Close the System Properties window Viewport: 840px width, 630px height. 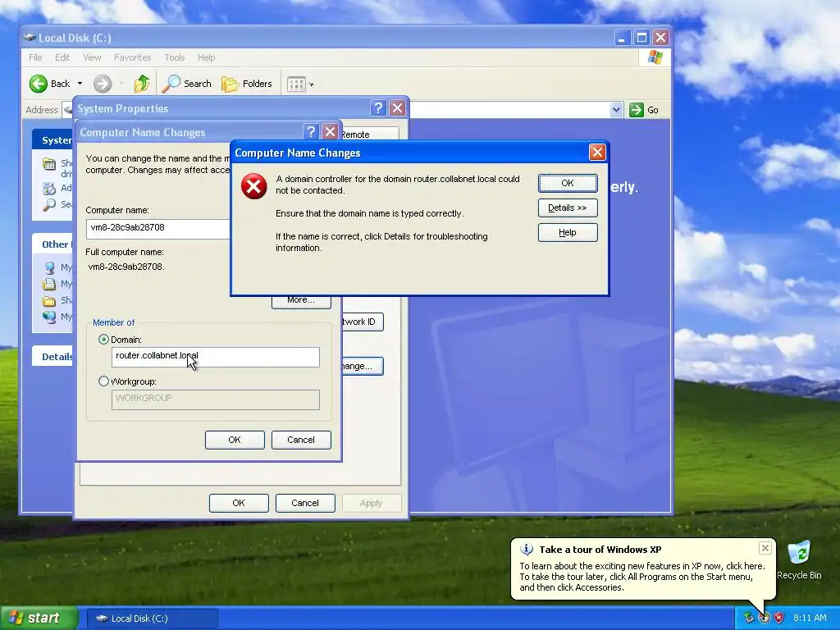tap(397, 108)
